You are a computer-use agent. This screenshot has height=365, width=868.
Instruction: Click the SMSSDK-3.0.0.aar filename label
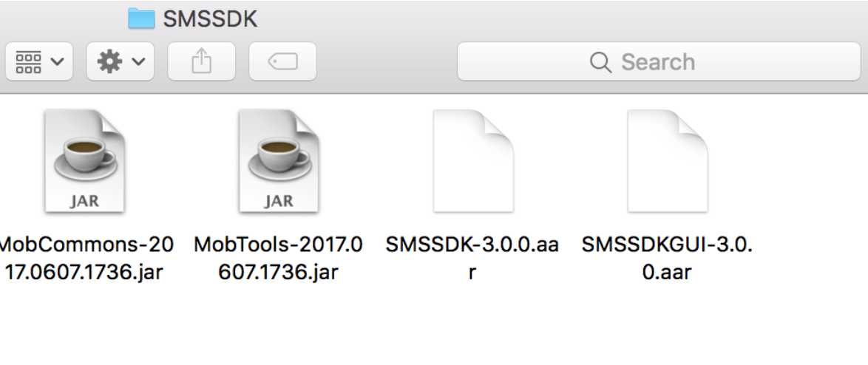tap(472, 259)
